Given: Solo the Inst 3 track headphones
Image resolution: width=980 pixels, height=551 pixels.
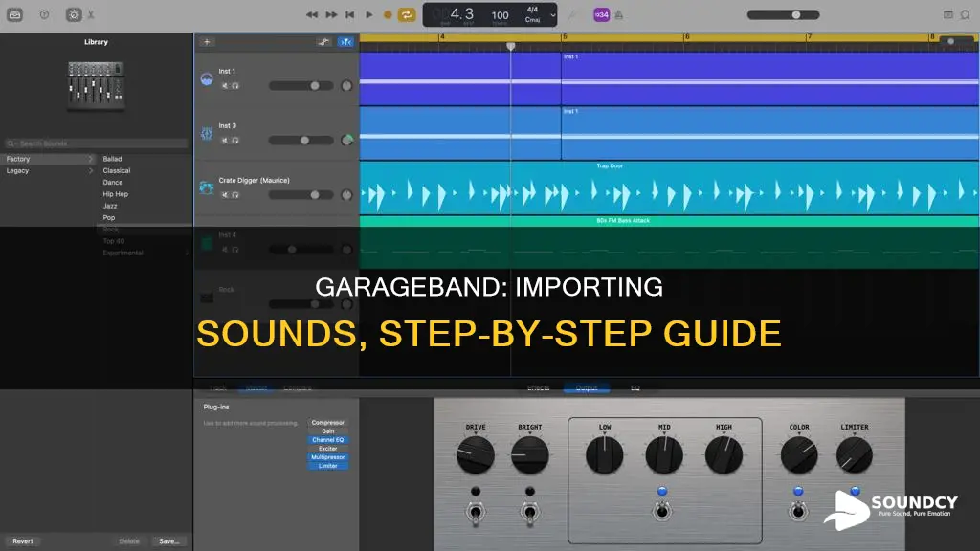Looking at the screenshot, I should click(235, 141).
